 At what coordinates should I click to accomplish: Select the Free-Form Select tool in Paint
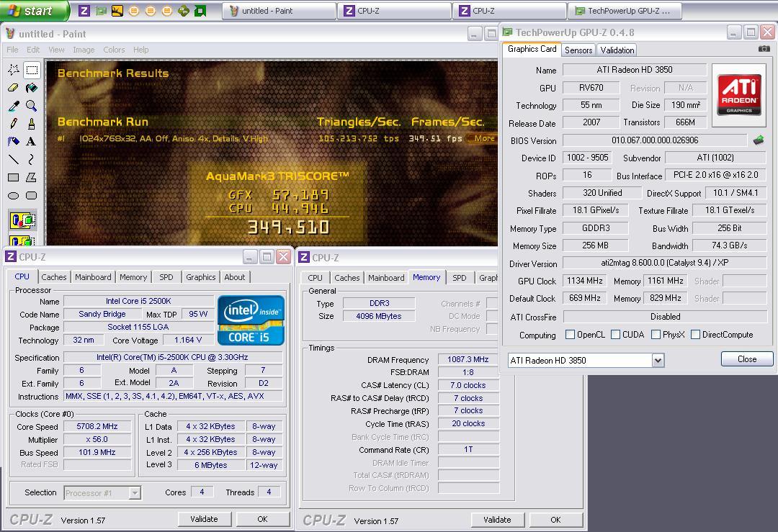click(14, 70)
